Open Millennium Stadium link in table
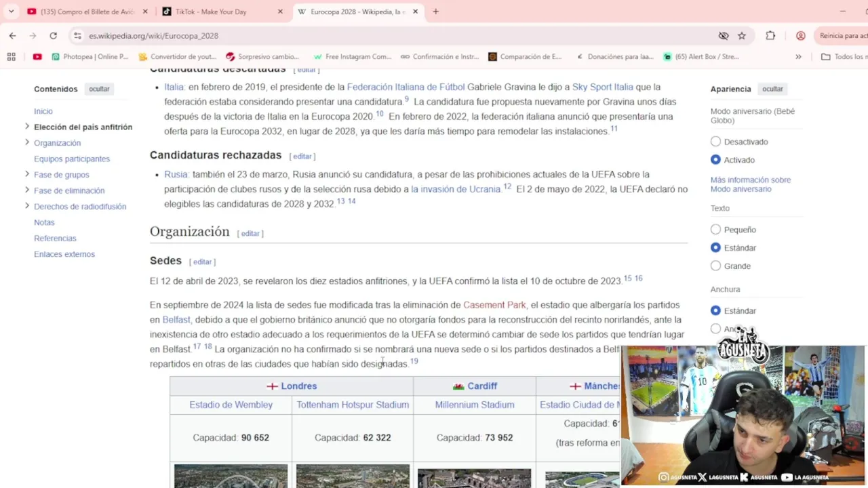This screenshot has height=488, width=868. [x=475, y=405]
